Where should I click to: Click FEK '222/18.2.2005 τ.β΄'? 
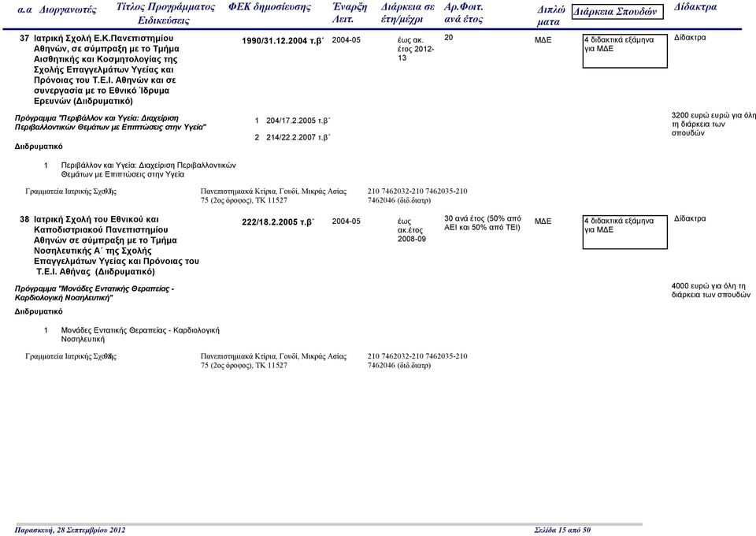278,222
